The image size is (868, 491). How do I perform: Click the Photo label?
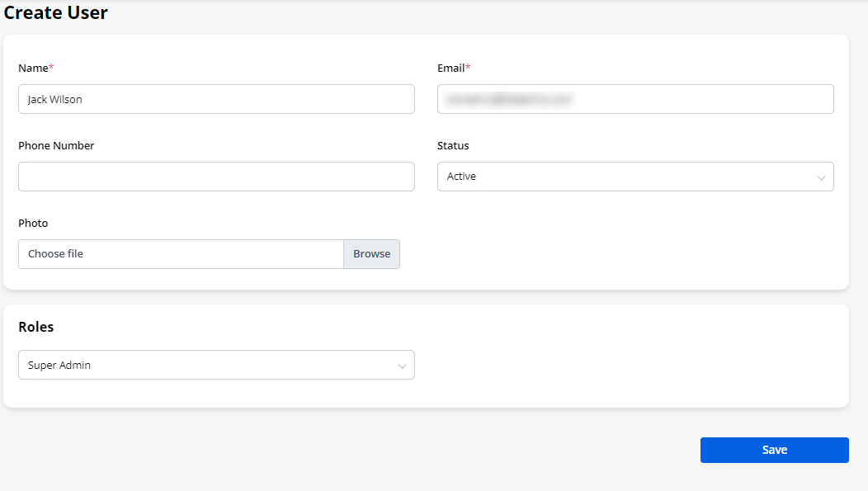[x=33, y=223]
